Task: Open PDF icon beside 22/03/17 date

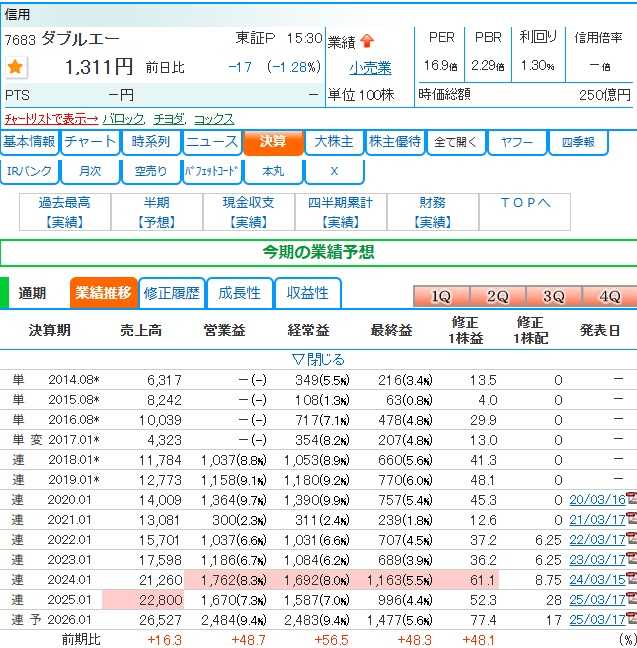Action: [x=631, y=540]
